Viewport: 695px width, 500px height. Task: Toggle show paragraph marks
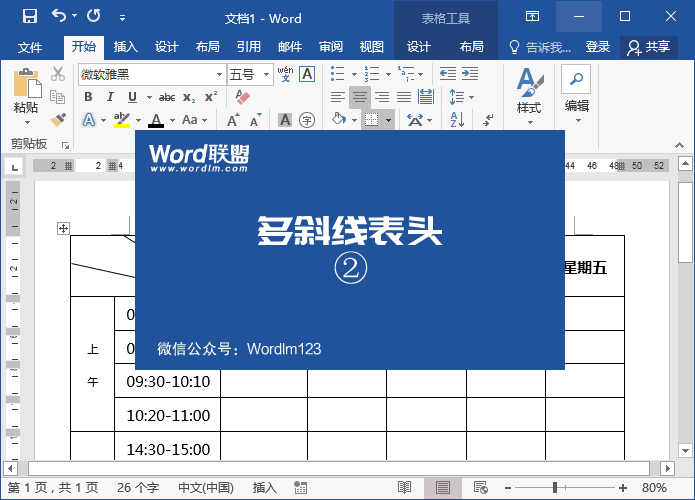click(488, 120)
